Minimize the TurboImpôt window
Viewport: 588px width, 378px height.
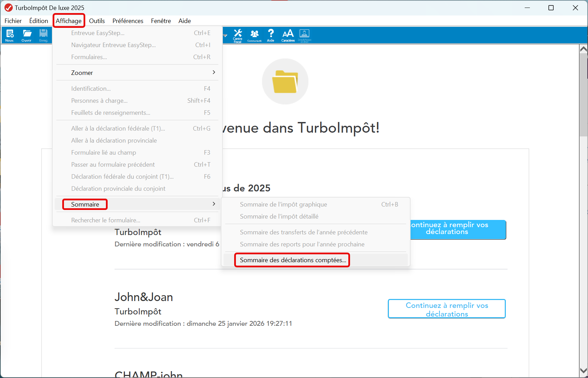point(527,8)
